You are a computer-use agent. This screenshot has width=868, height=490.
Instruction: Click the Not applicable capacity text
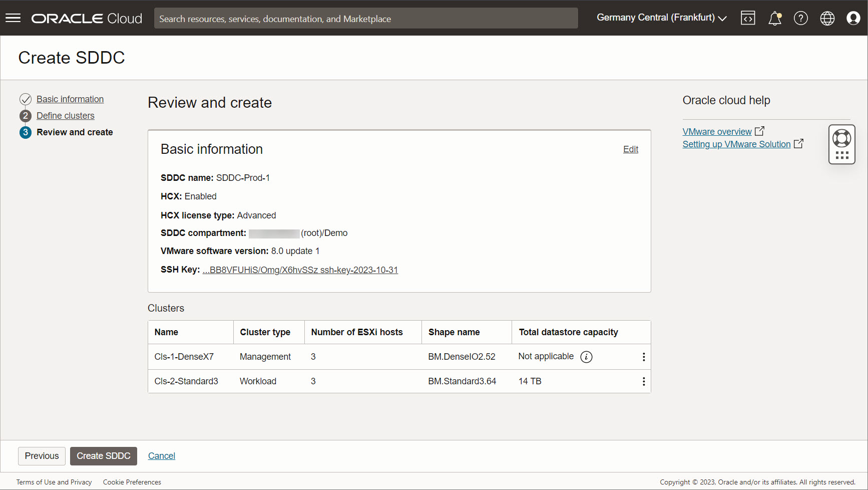[x=546, y=356]
